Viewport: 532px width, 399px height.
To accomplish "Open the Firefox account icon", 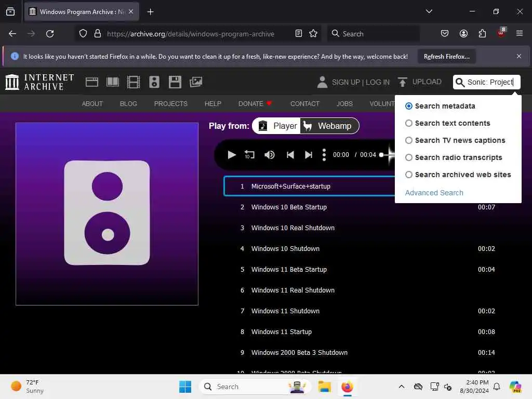I will pos(463,33).
